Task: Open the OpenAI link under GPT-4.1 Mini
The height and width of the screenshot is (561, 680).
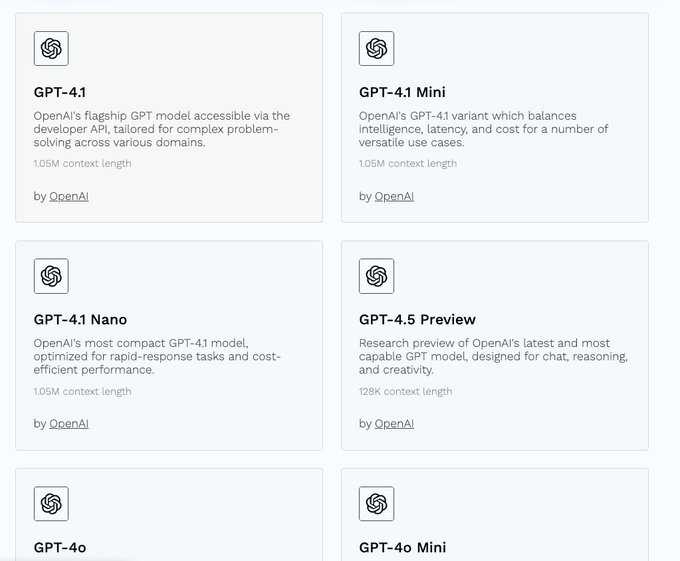Action: pos(394,196)
